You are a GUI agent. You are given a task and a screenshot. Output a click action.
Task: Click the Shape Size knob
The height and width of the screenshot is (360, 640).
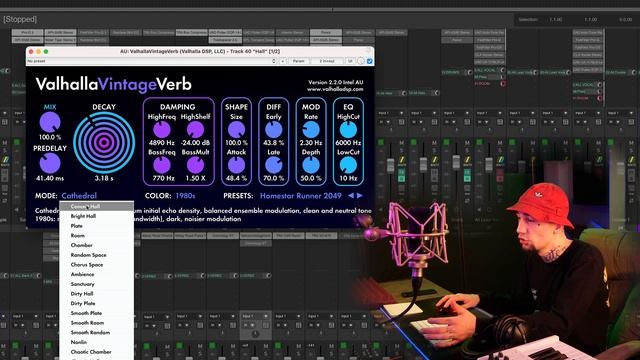[x=236, y=130]
